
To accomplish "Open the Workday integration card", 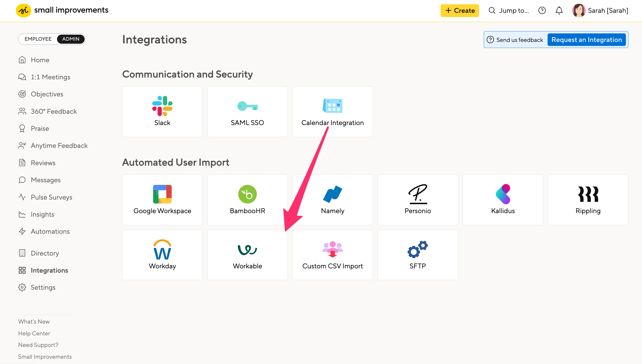I will [x=162, y=255].
